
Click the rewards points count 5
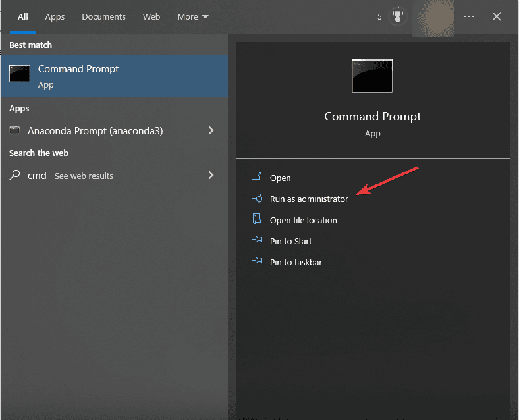[379, 17]
